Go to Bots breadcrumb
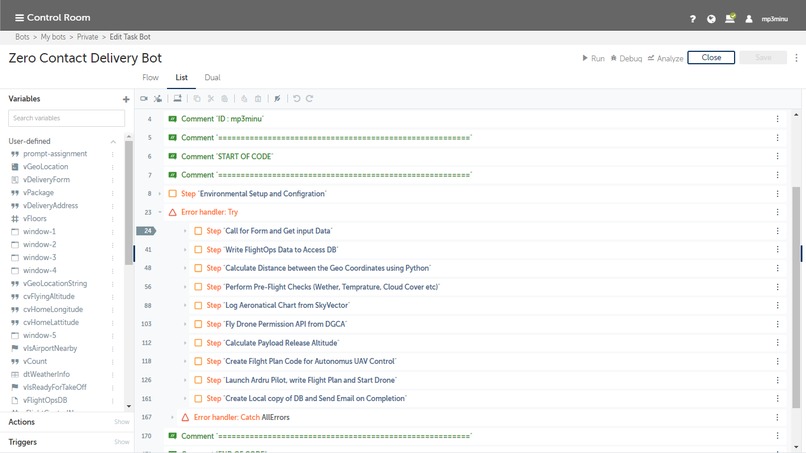This screenshot has width=806, height=453. [x=22, y=37]
